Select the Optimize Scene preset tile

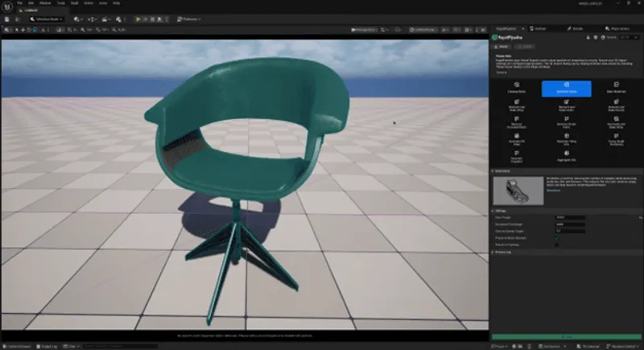566,89
